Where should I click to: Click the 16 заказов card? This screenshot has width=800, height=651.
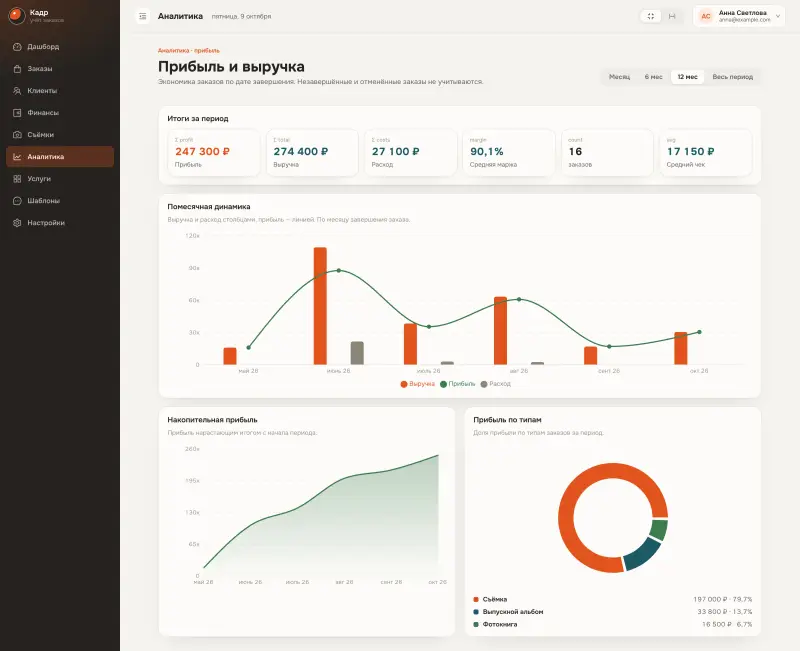coord(607,153)
